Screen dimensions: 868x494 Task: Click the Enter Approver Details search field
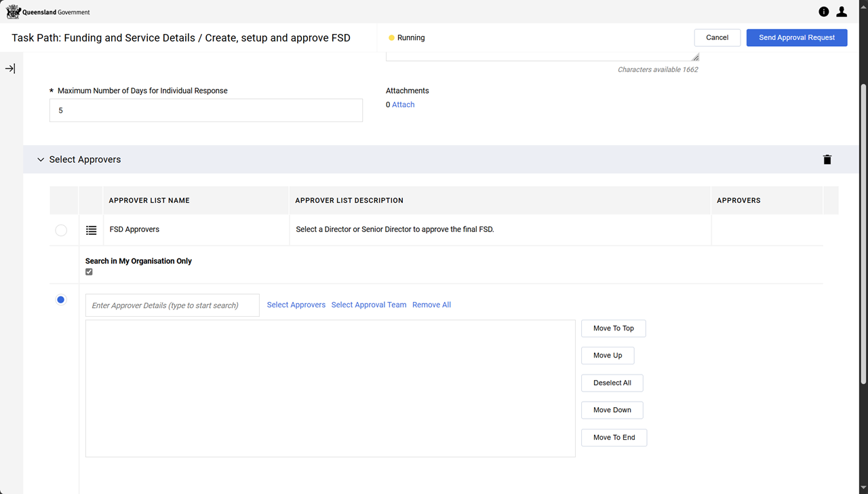pos(172,305)
